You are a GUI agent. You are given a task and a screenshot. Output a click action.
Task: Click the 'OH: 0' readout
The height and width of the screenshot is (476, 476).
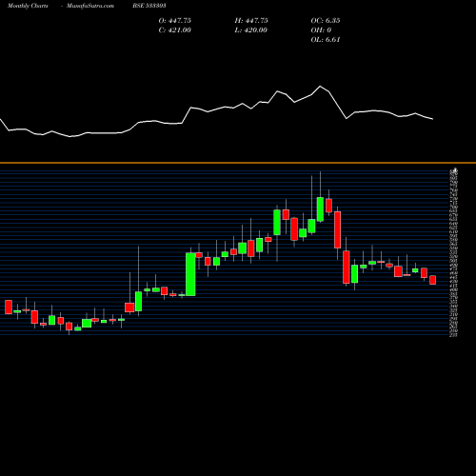321,30
